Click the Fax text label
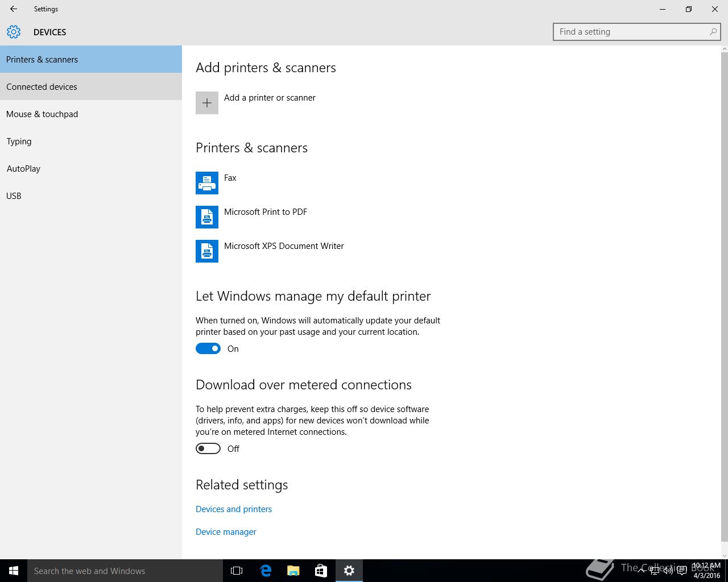The height and width of the screenshot is (582, 728). point(230,178)
